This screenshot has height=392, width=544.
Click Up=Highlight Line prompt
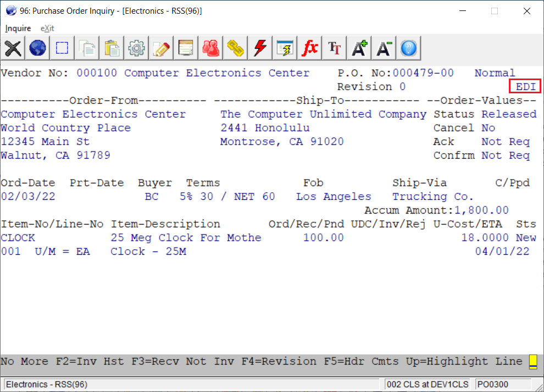[464, 361]
